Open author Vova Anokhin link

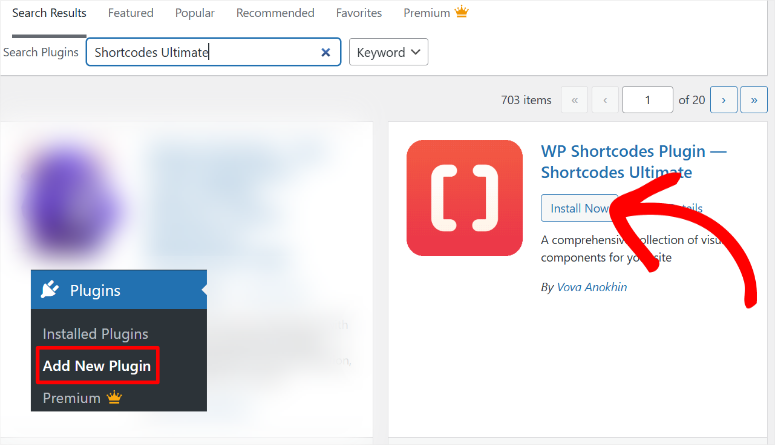[x=592, y=287]
